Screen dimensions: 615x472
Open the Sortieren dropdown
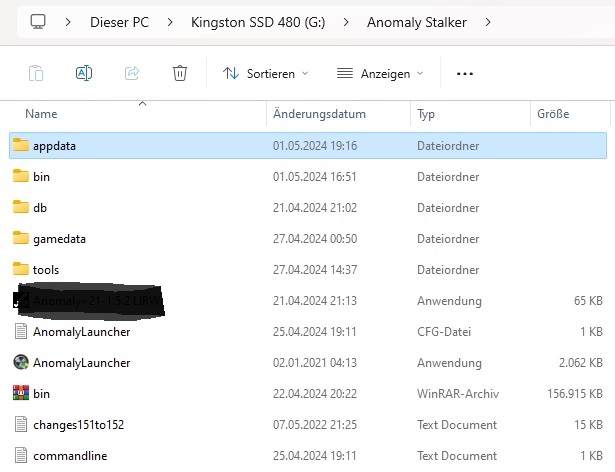point(266,73)
